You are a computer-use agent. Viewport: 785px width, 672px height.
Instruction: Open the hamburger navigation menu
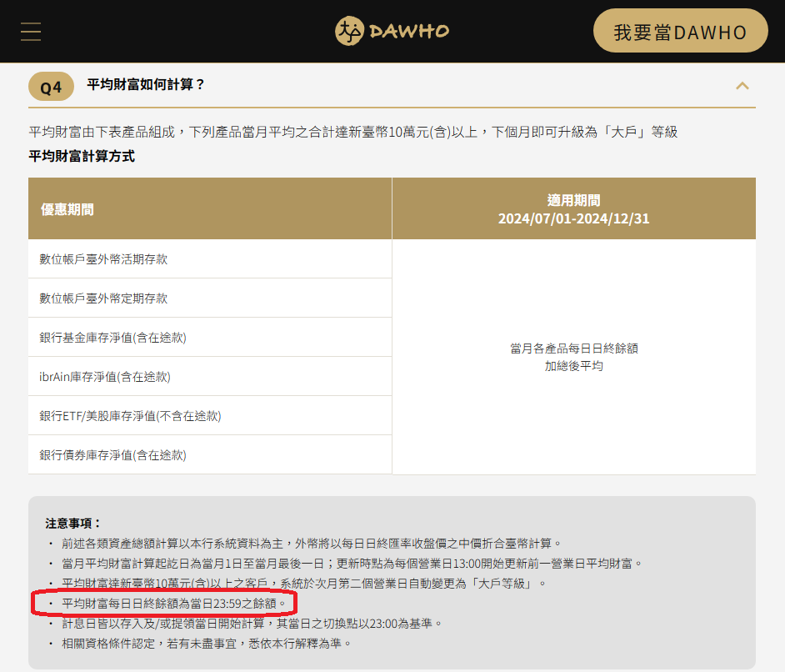(31, 32)
